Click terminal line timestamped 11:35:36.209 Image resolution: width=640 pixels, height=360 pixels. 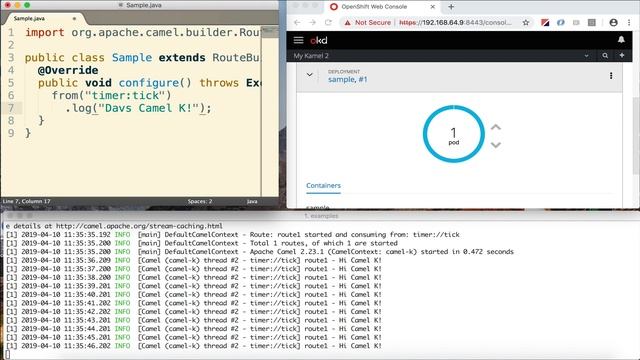click(194, 260)
